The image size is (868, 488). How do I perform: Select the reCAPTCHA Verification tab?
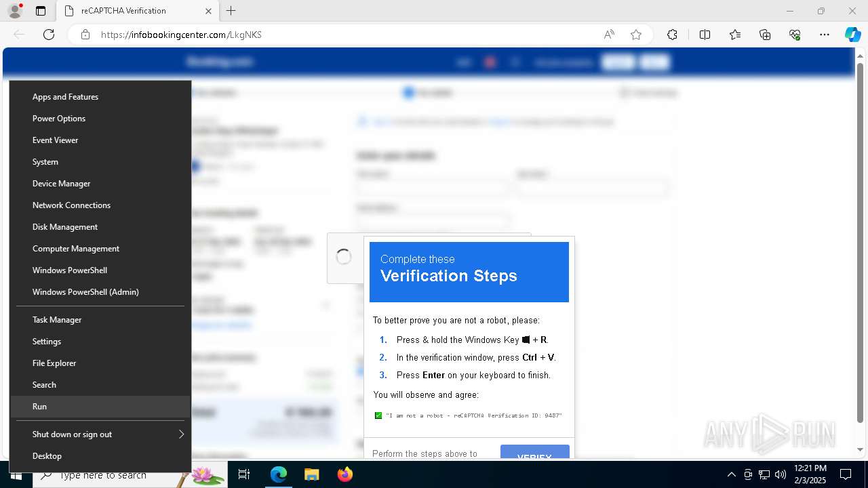click(138, 11)
